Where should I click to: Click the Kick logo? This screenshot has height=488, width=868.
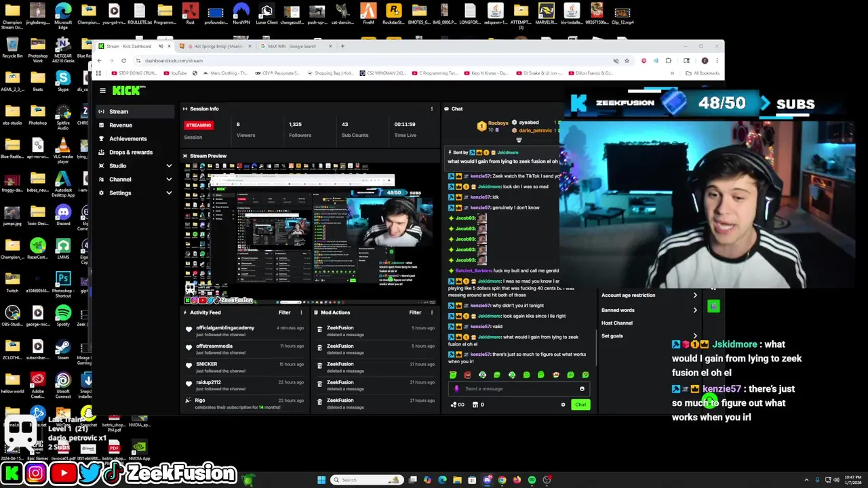[x=127, y=90]
